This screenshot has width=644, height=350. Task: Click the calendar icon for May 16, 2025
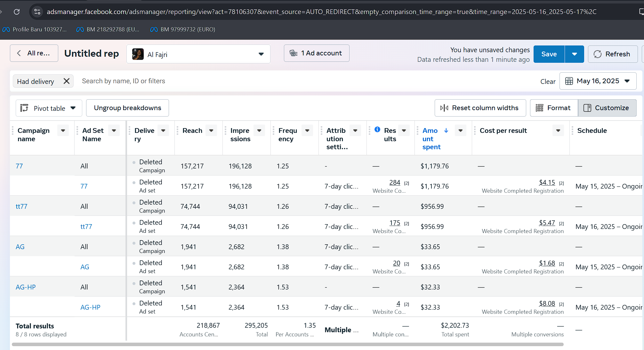[569, 81]
